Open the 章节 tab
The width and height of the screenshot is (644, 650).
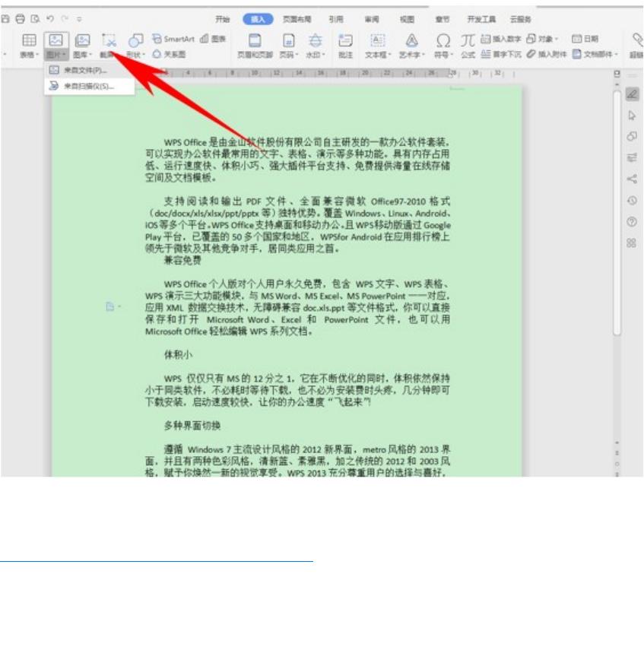point(443,19)
